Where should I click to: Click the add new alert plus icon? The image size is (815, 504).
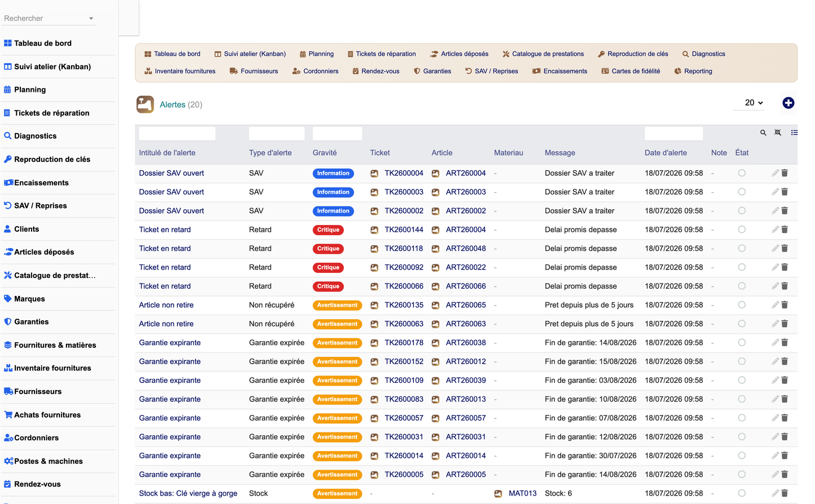pos(788,103)
